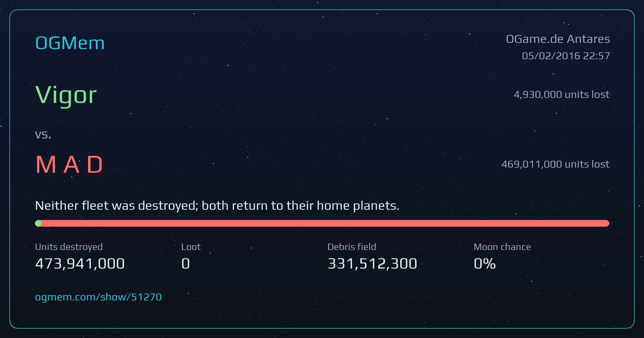Click the 4,930,000 units lost text

[562, 94]
